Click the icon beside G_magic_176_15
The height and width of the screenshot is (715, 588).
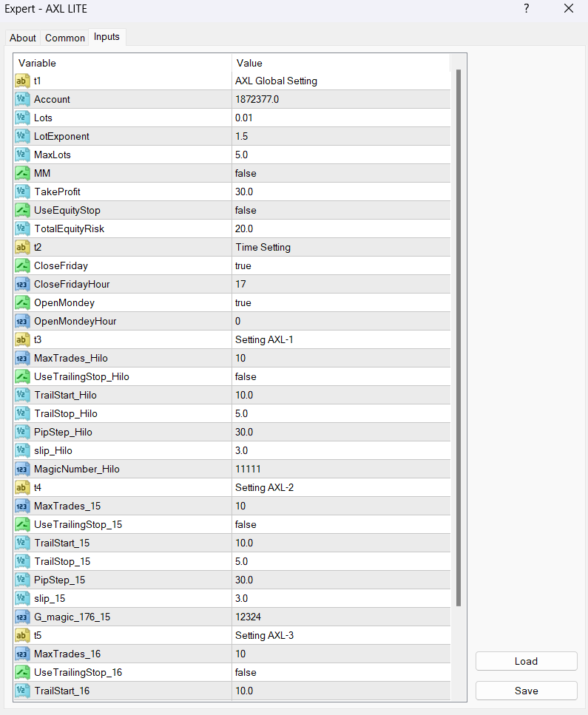[22, 617]
